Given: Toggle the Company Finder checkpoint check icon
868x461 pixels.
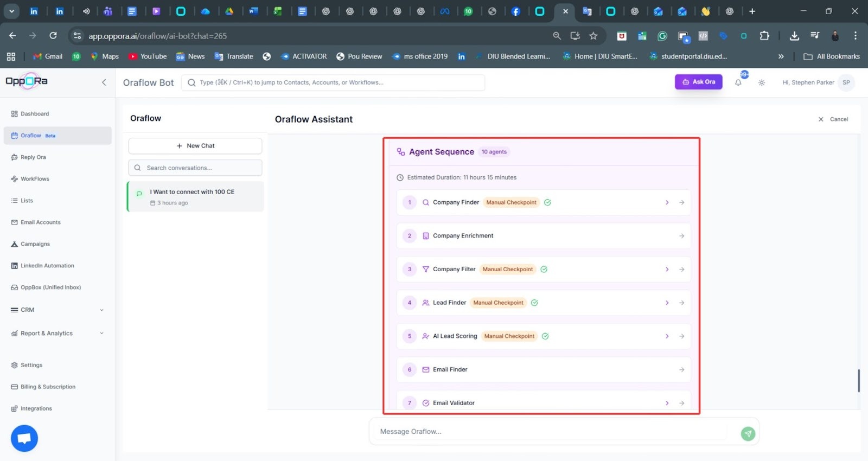Looking at the screenshot, I should click(547, 203).
